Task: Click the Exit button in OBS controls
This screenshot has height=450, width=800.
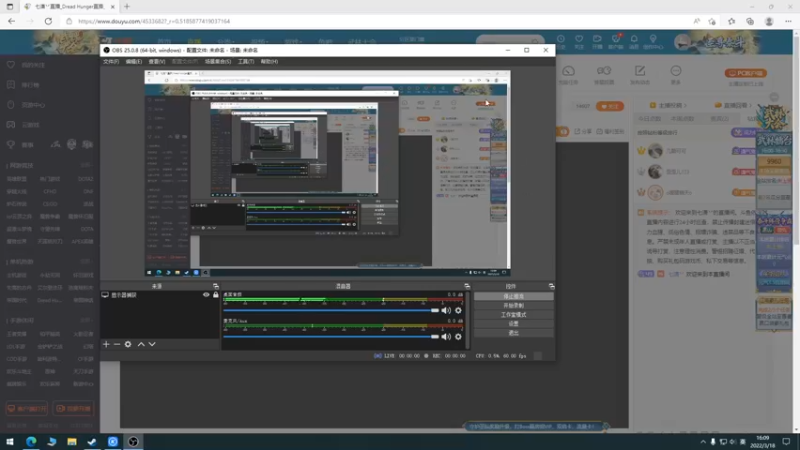Action: (514, 333)
